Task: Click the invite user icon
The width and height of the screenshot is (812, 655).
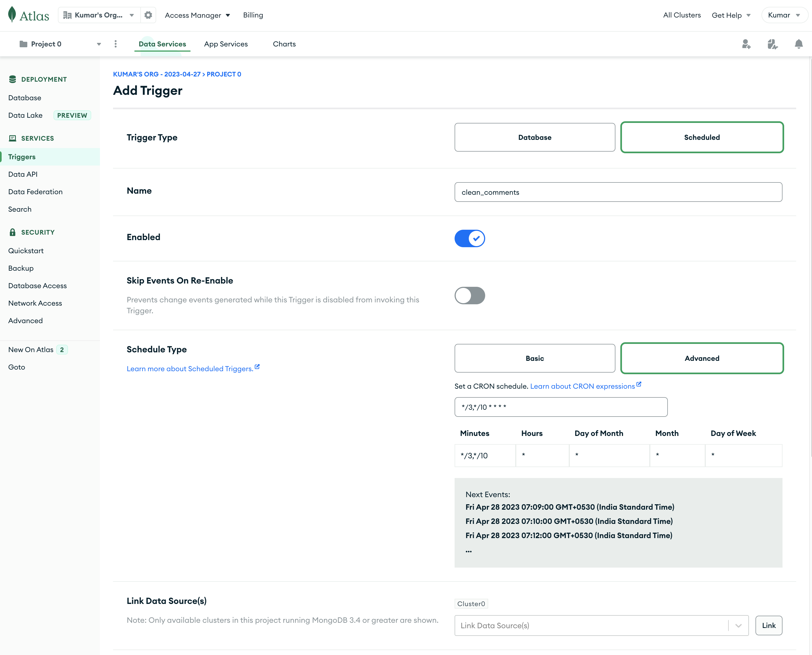Action: [x=746, y=44]
